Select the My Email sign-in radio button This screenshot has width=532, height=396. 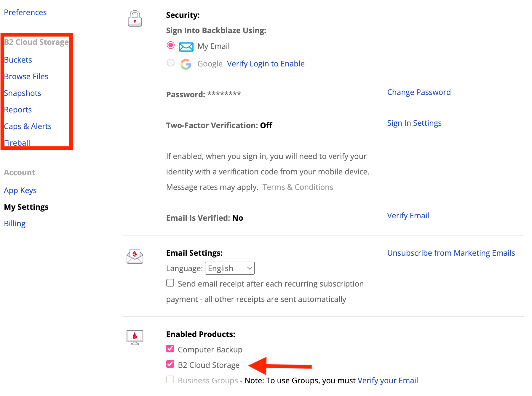click(171, 45)
